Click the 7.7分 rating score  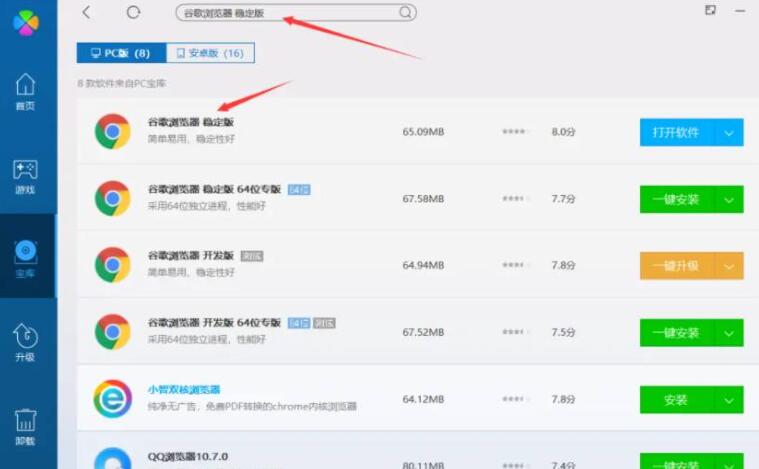click(x=563, y=198)
